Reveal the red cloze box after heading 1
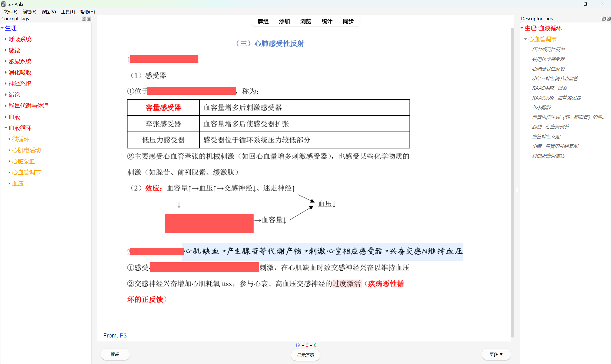This screenshot has height=364, width=611. 164,59
